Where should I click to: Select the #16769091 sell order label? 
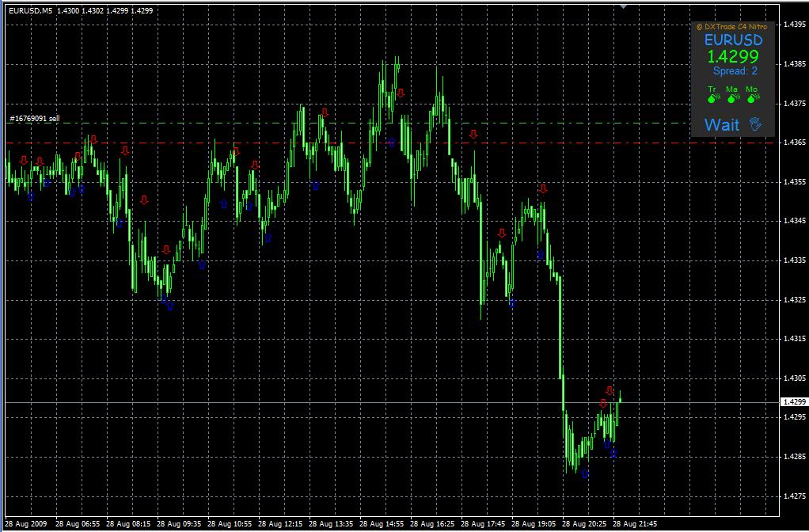coord(35,119)
